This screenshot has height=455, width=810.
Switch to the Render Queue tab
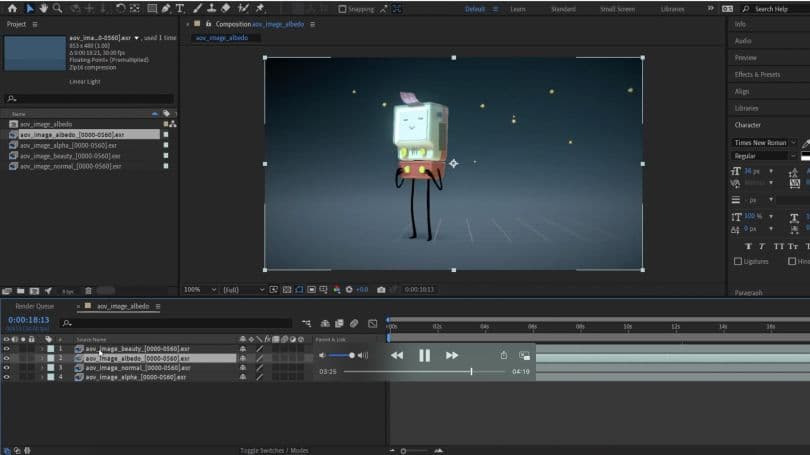[x=35, y=306]
